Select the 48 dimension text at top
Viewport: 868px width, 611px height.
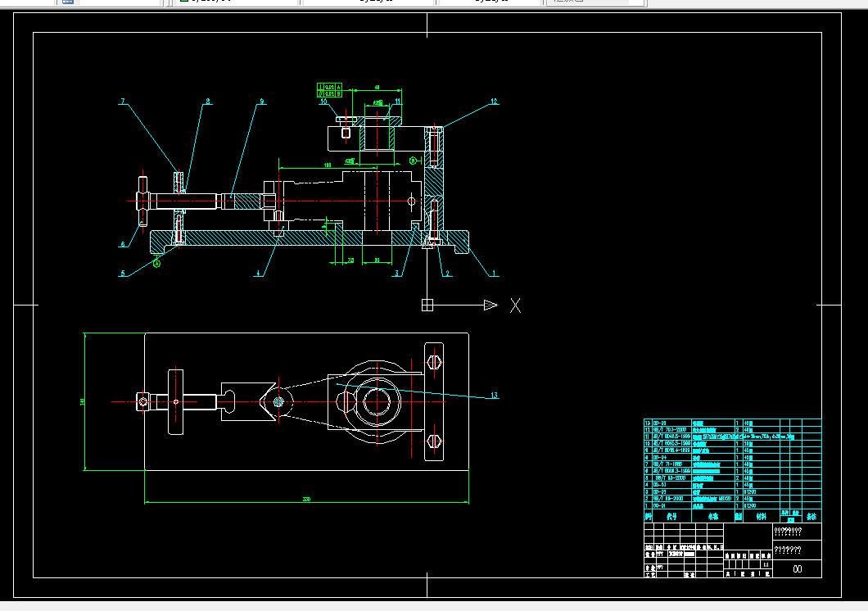point(377,88)
